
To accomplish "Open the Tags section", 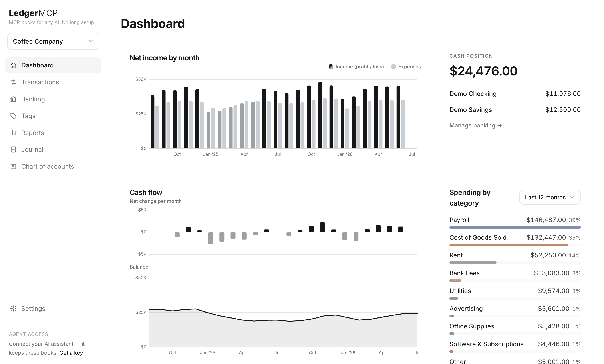I will (x=53, y=116).
